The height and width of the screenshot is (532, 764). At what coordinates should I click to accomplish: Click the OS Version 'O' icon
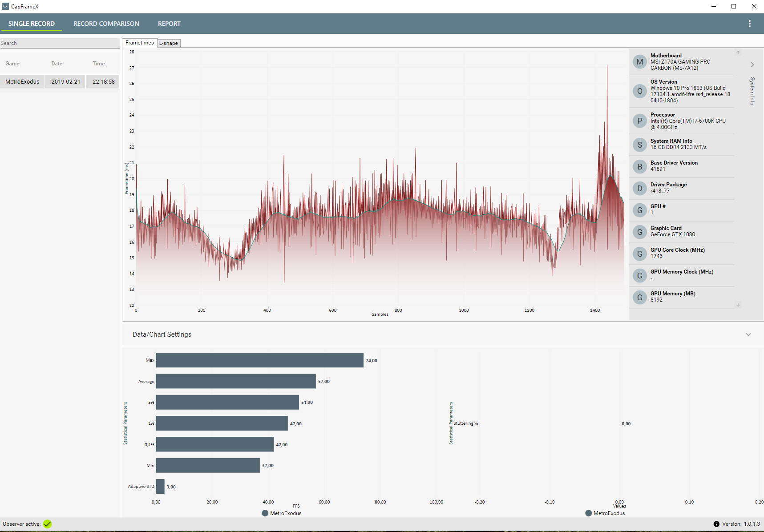[640, 91]
